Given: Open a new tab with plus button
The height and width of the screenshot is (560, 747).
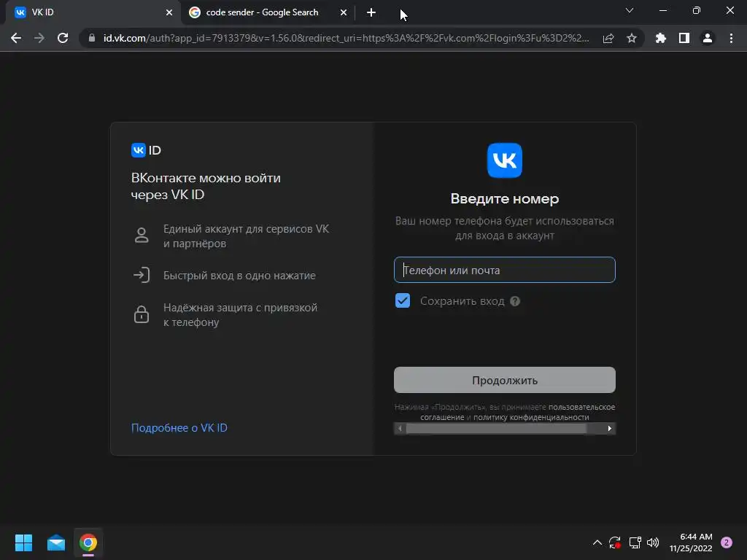Looking at the screenshot, I should click(371, 12).
